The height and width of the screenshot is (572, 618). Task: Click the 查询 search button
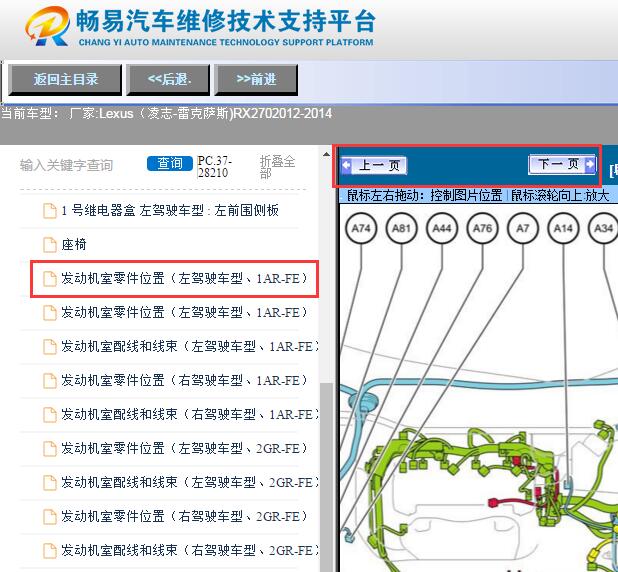click(x=169, y=163)
